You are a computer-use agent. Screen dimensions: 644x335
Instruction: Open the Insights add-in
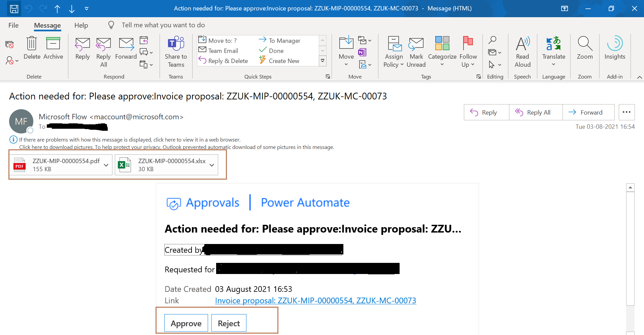(615, 48)
